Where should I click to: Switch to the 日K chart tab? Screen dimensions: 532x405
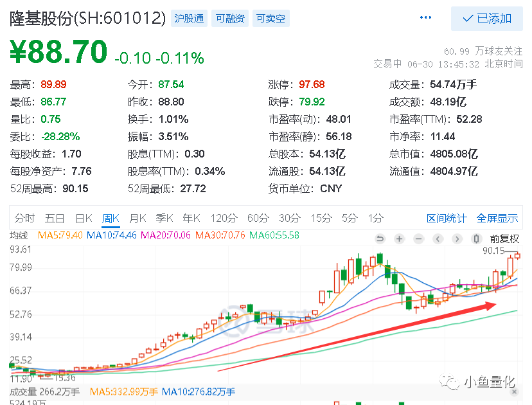pos(84,218)
